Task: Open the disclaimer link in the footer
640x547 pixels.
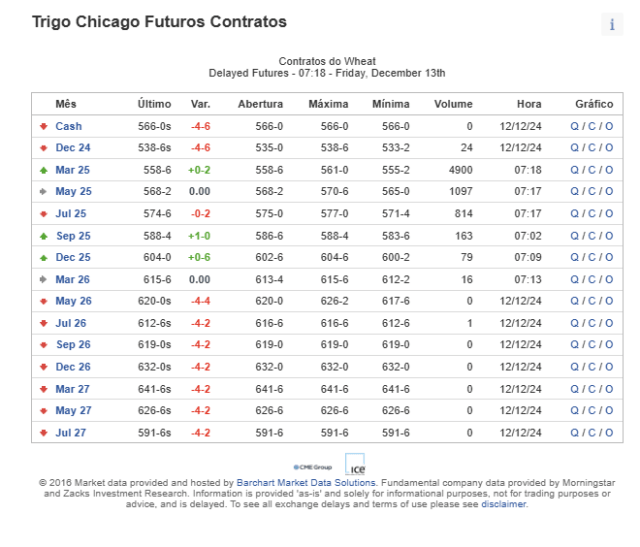Action: [504, 504]
